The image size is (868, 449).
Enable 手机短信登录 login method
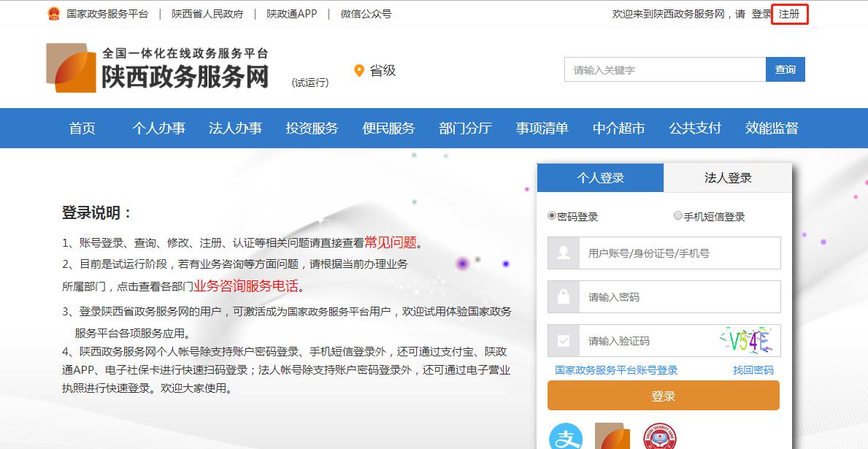point(677,215)
